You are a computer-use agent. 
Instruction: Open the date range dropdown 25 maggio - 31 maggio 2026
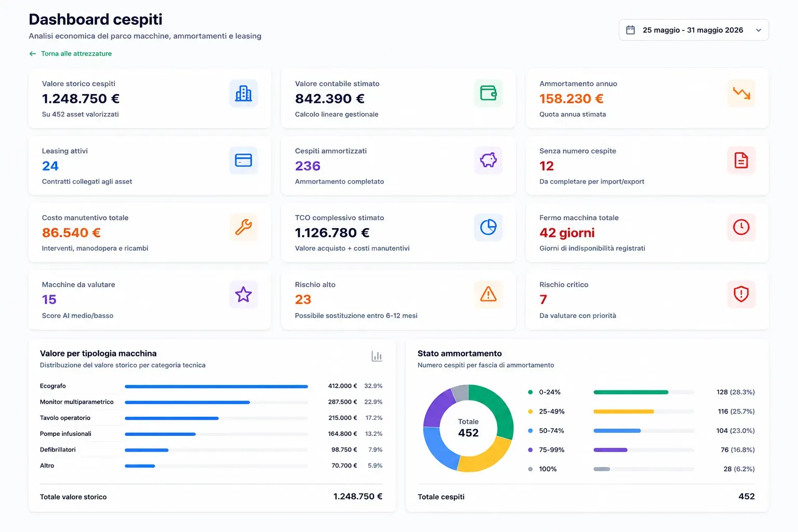coord(694,30)
